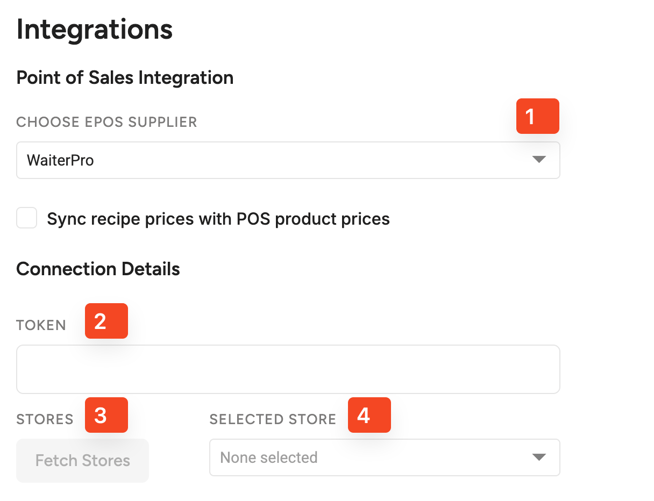Click the Point of Sales Integration heading
This screenshot has width=654, height=501.
point(125,78)
